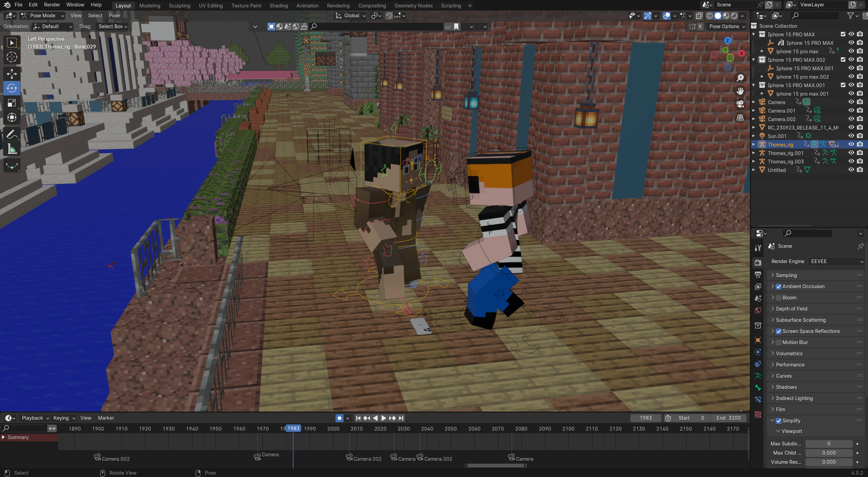Image resolution: width=868 pixels, height=477 pixels.
Task: Toggle auto keying record button
Action: point(339,418)
